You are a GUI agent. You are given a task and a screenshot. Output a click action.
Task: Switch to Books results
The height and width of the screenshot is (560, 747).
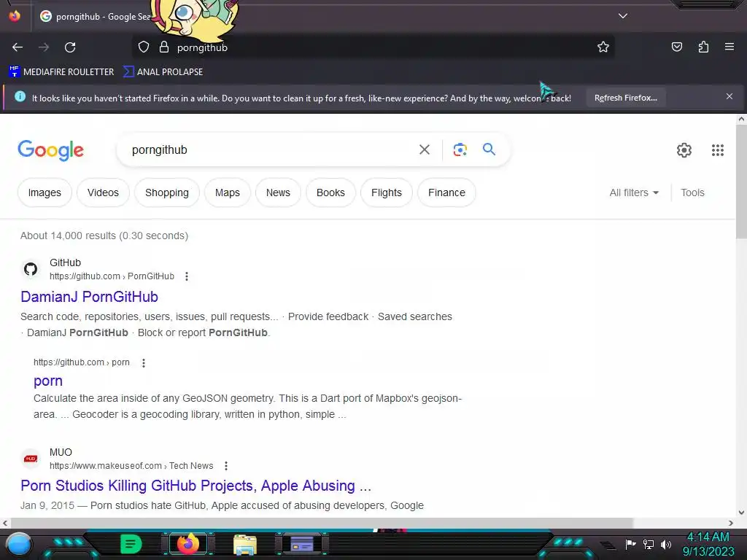pyautogui.click(x=330, y=192)
